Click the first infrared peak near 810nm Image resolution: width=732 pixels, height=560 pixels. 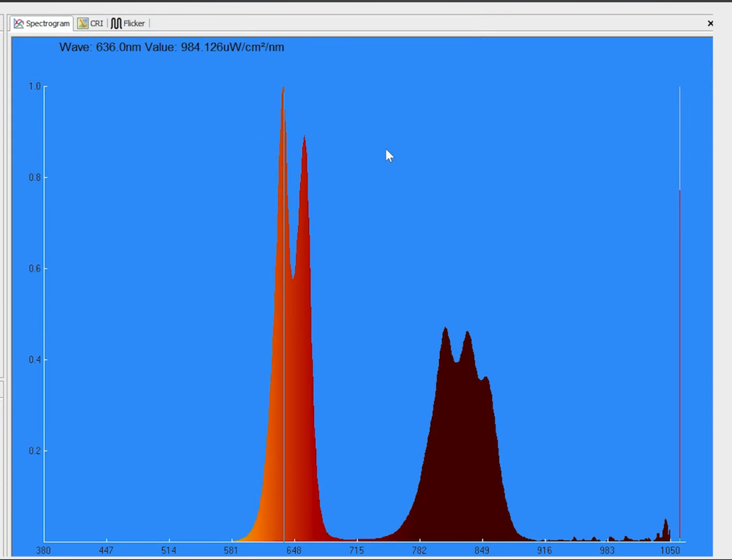445,331
